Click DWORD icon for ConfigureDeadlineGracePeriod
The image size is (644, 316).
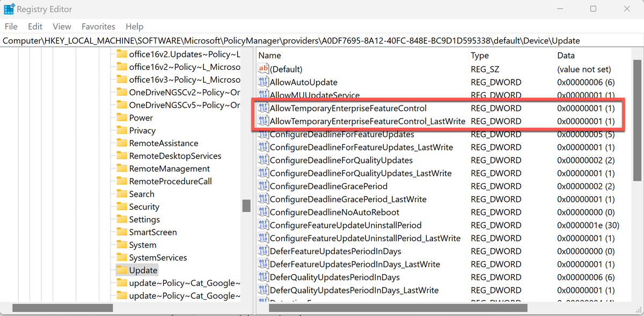(264, 186)
